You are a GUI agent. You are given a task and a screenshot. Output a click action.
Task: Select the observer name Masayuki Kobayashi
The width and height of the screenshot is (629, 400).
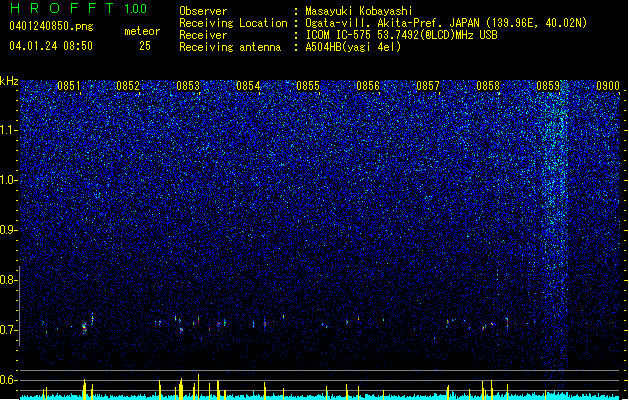pos(359,11)
